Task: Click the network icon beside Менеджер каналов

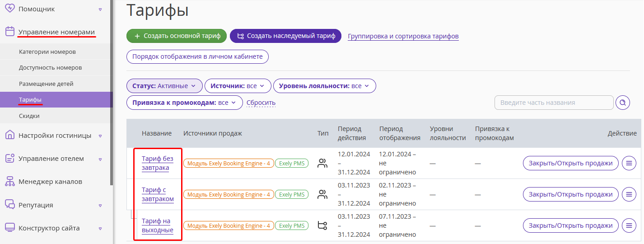Action: 10,182
